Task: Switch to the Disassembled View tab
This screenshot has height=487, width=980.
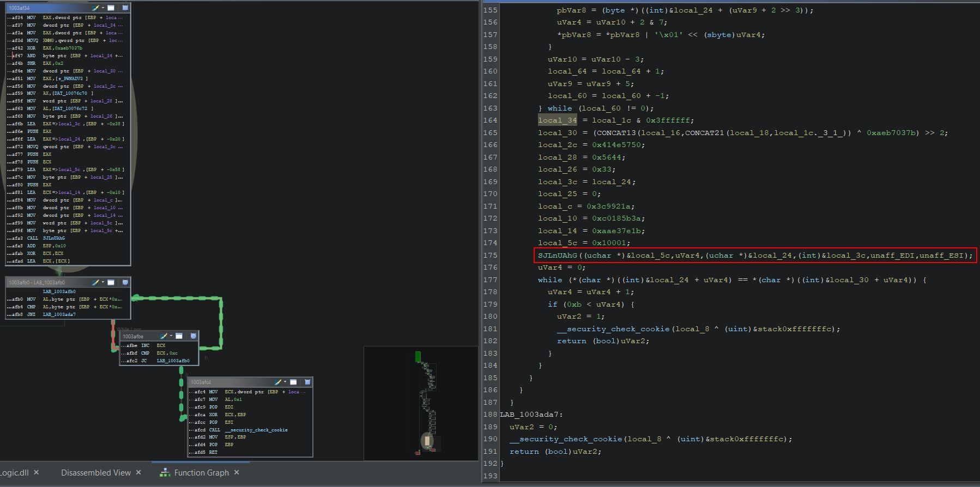Action: pos(95,473)
